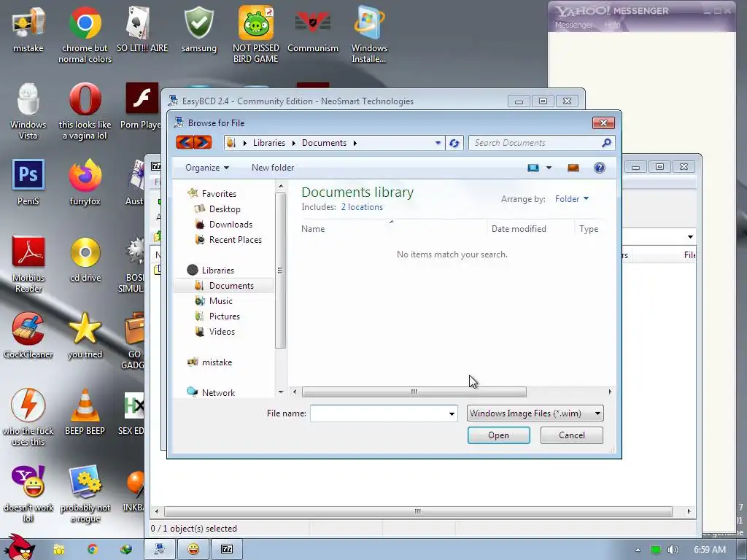Click the horizontal scrollbar of the file list

point(414,392)
